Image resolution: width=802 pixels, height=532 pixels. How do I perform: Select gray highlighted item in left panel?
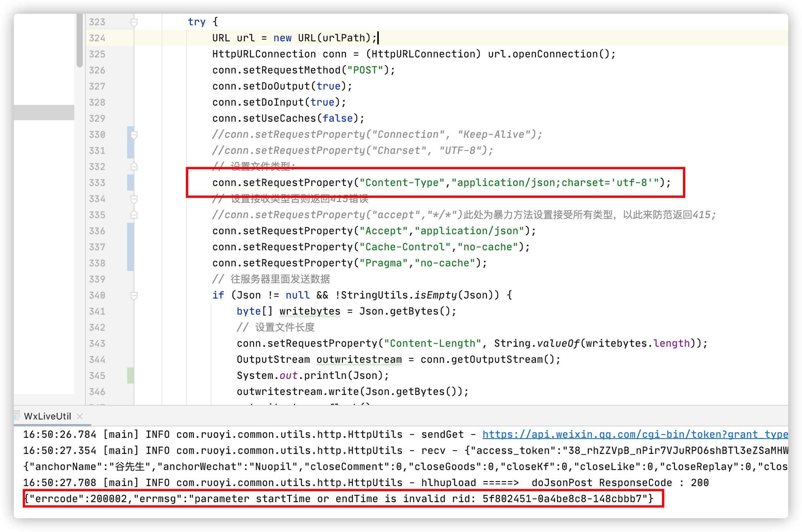[44, 113]
